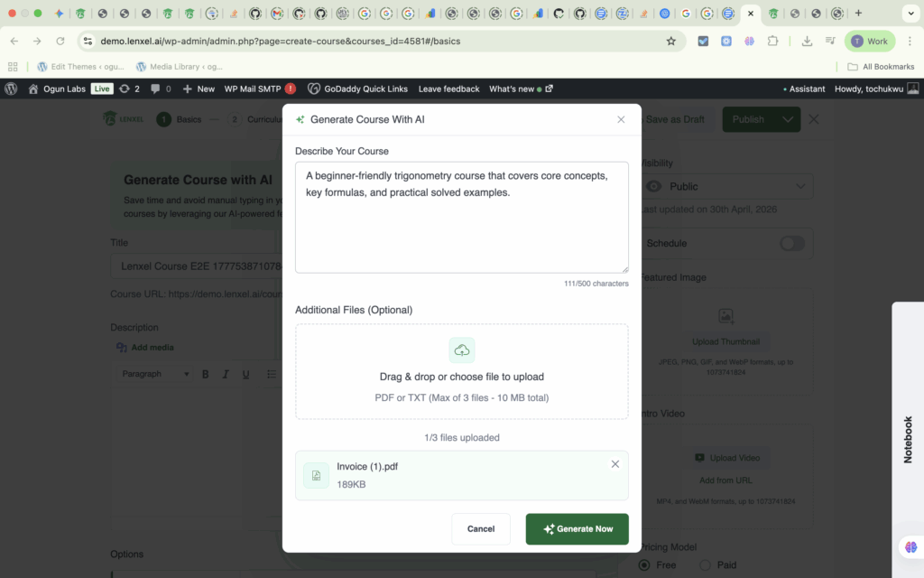Image resolution: width=924 pixels, height=578 pixels.
Task: Close the course builder with X
Action: pos(814,119)
